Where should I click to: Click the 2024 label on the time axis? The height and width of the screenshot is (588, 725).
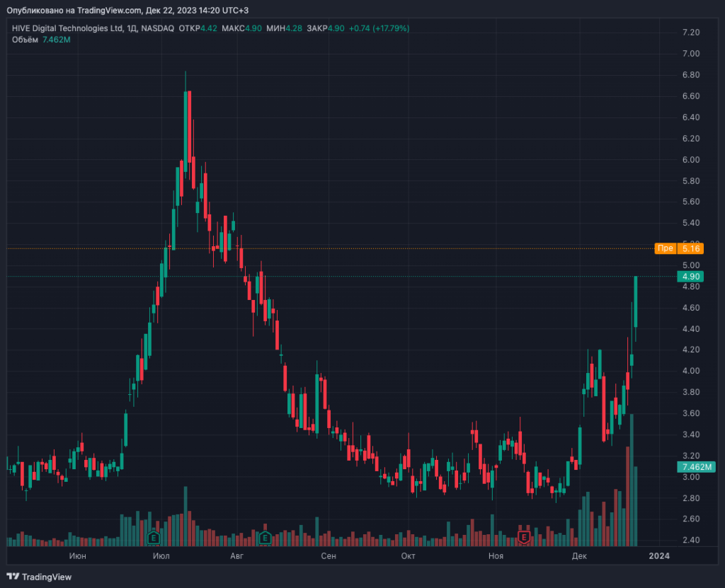659,556
